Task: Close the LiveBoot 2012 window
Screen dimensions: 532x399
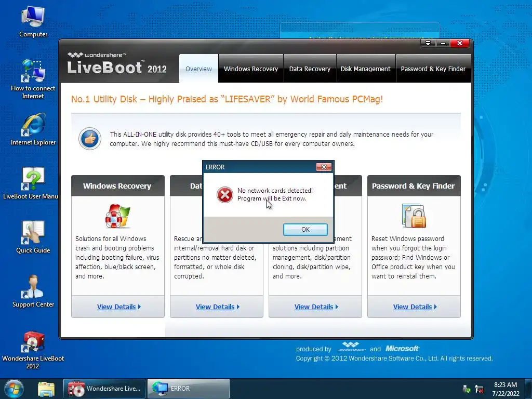Action: click(460, 43)
